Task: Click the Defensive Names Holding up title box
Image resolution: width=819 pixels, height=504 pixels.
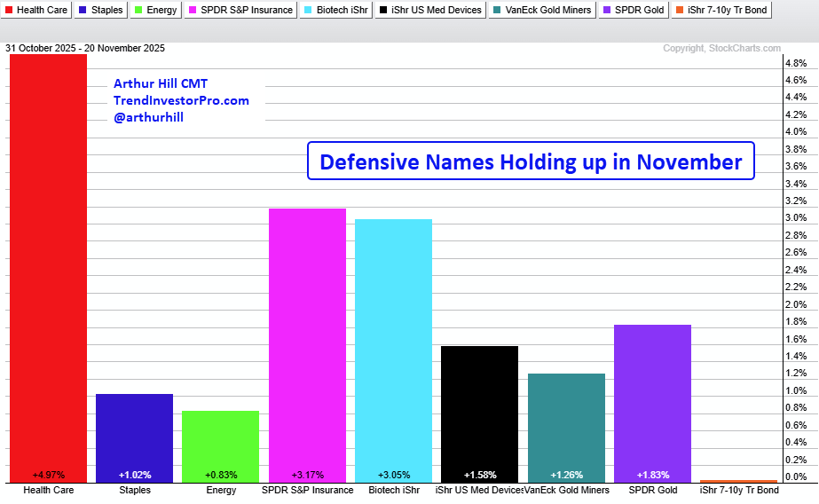Action: coord(531,161)
